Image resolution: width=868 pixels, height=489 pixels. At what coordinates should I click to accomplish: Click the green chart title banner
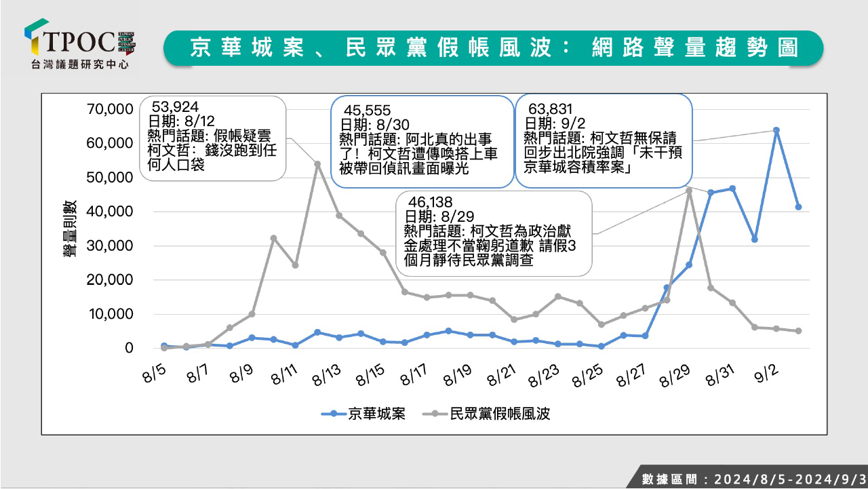(x=493, y=47)
